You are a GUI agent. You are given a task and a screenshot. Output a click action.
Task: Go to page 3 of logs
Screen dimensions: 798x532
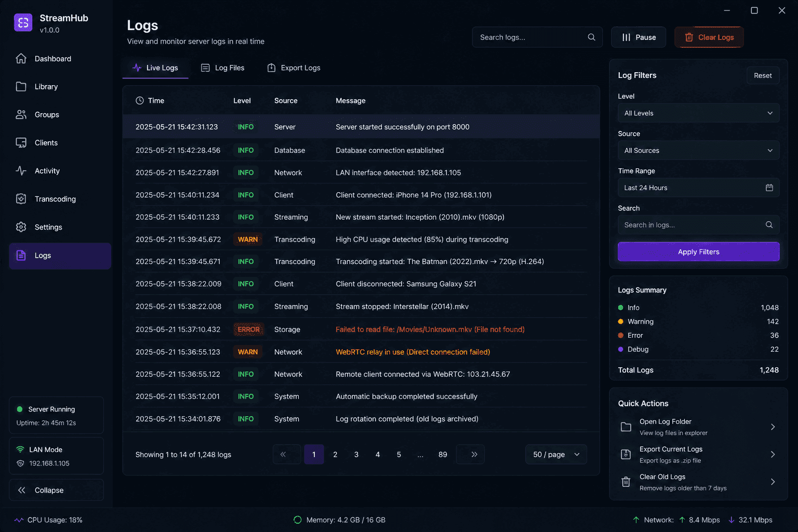point(356,454)
